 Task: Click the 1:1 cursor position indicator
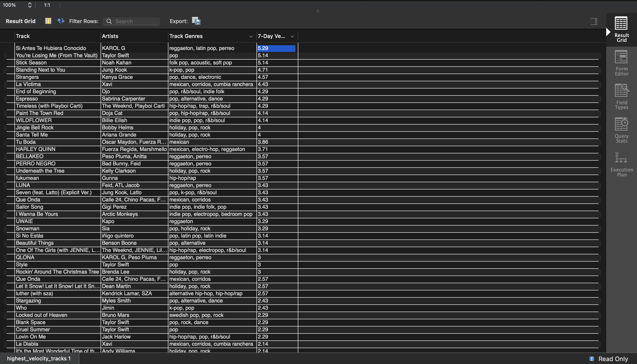click(x=47, y=5)
